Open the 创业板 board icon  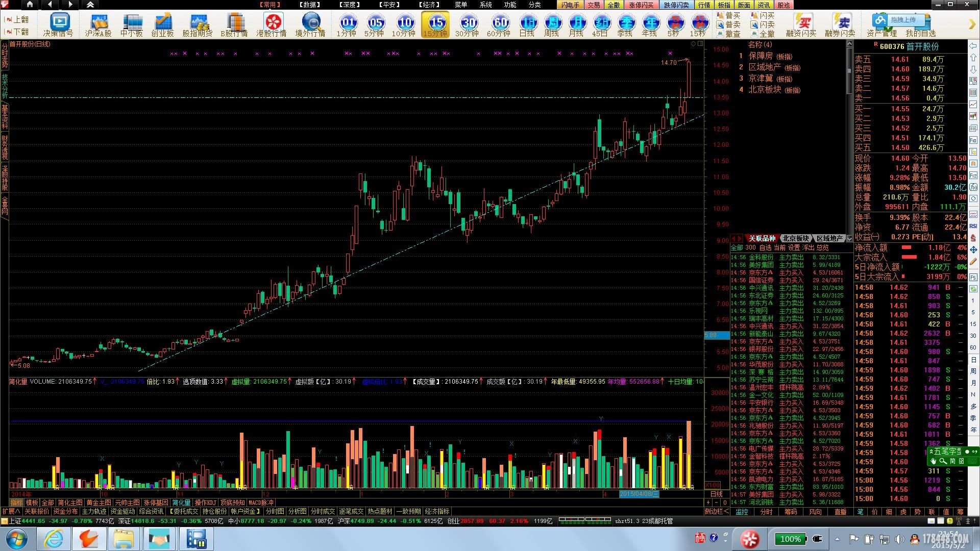pos(163,24)
